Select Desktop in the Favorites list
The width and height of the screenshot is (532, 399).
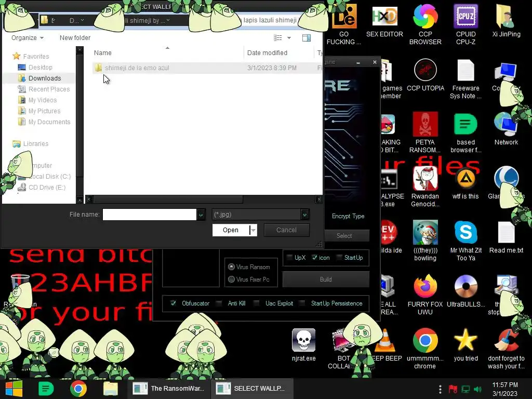click(40, 67)
